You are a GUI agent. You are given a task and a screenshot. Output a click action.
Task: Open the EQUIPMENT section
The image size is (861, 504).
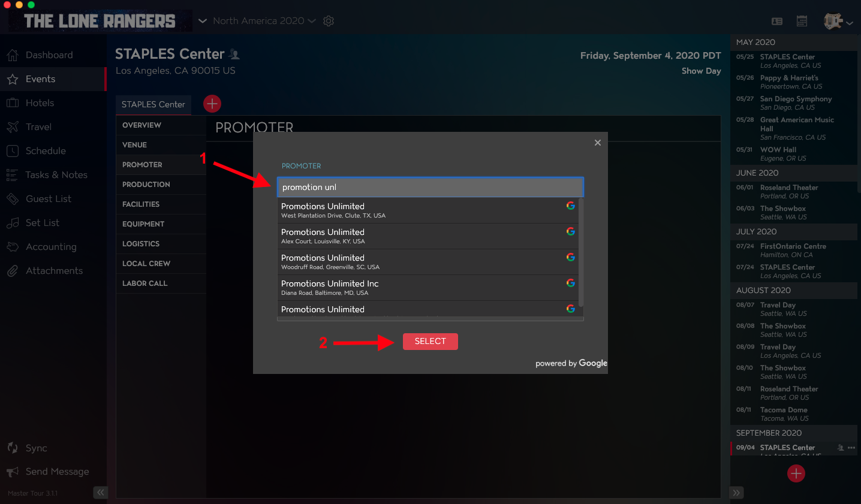pos(161,224)
